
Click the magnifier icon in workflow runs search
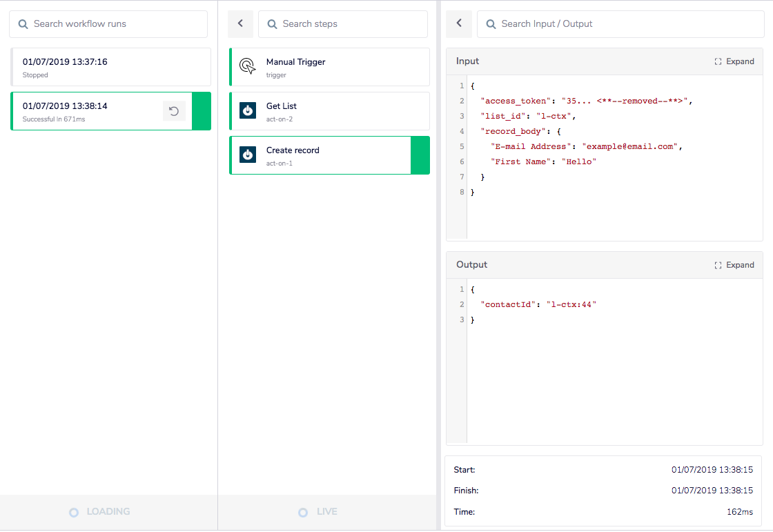(x=23, y=24)
